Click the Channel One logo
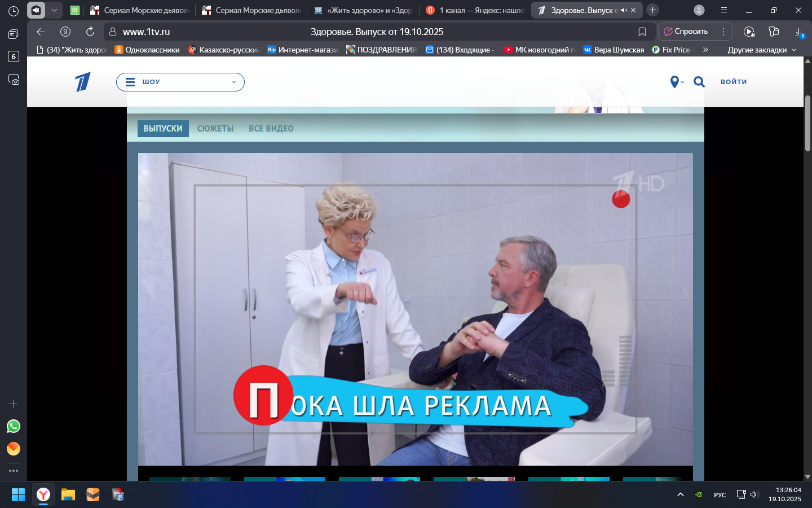Screen dimensions: 812x508 pos(83,82)
